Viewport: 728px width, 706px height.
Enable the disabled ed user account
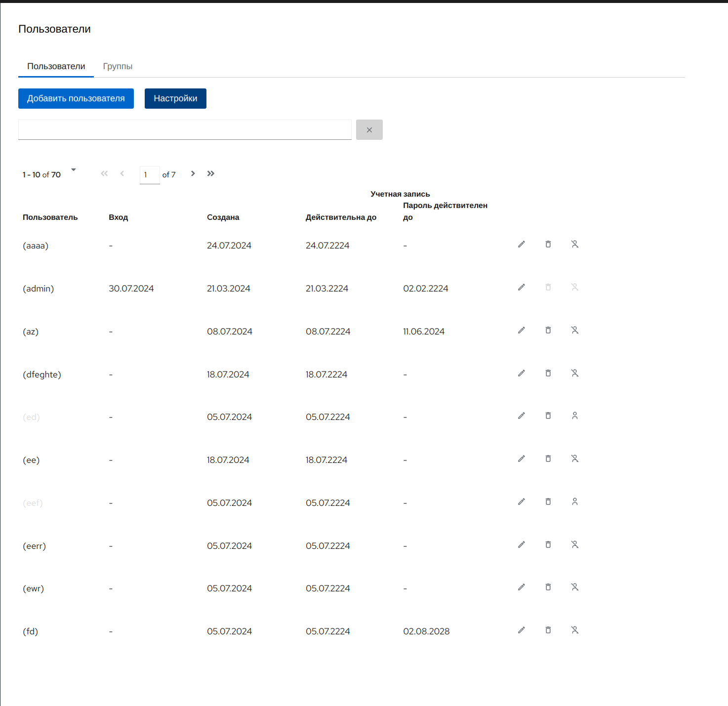click(574, 415)
